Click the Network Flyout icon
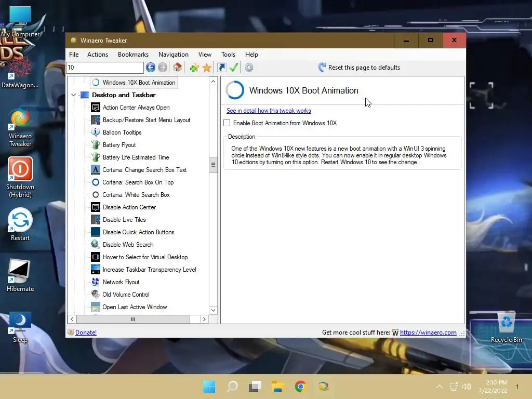The image size is (532, 399). [96, 282]
